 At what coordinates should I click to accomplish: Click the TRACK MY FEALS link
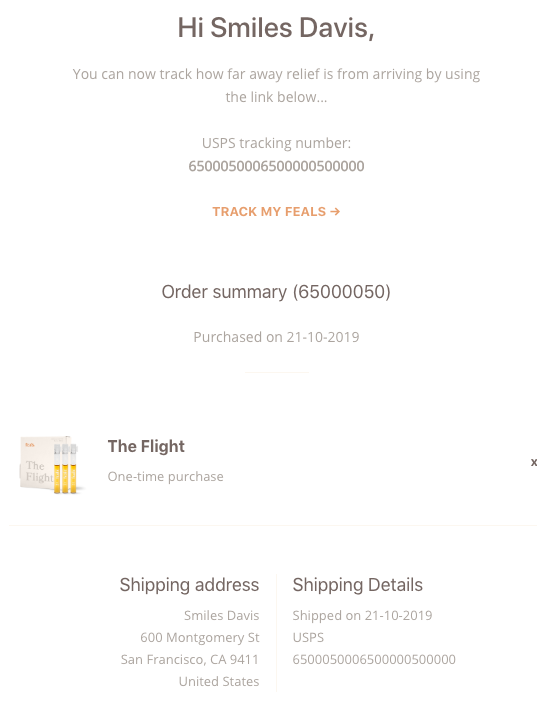pos(276,212)
